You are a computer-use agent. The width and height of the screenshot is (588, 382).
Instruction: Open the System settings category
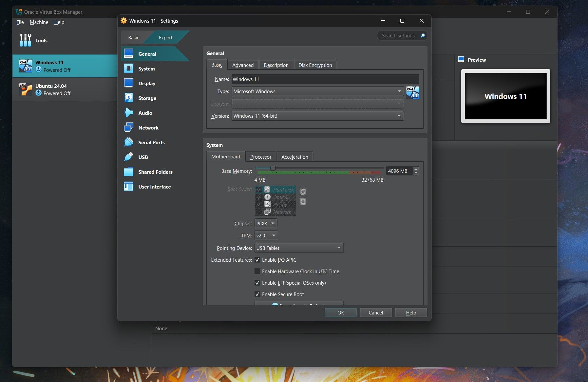[x=155, y=69]
